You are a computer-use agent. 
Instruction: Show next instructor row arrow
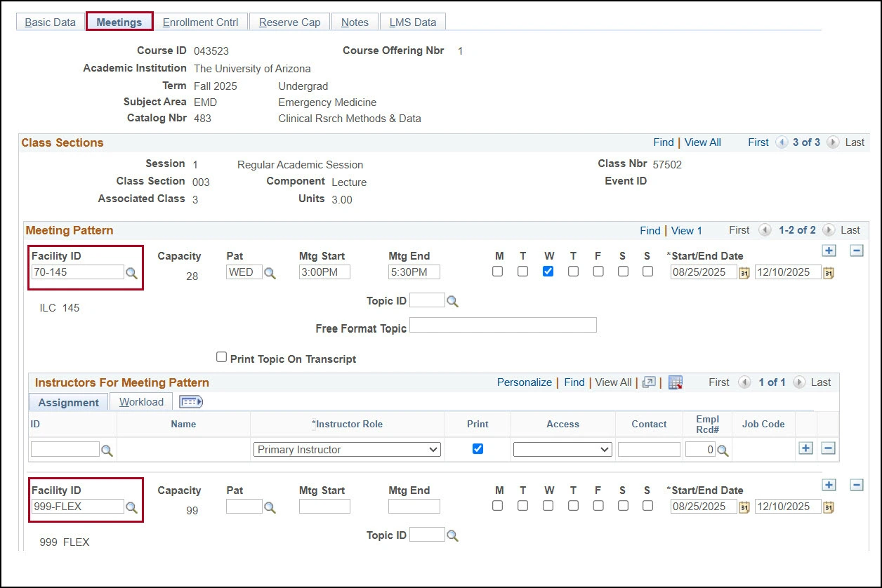[x=799, y=382]
